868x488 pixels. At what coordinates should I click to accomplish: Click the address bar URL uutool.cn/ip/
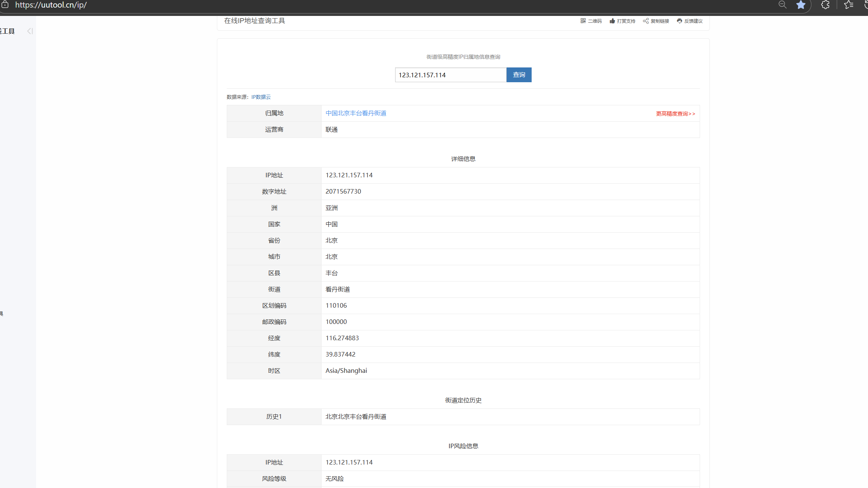51,5
